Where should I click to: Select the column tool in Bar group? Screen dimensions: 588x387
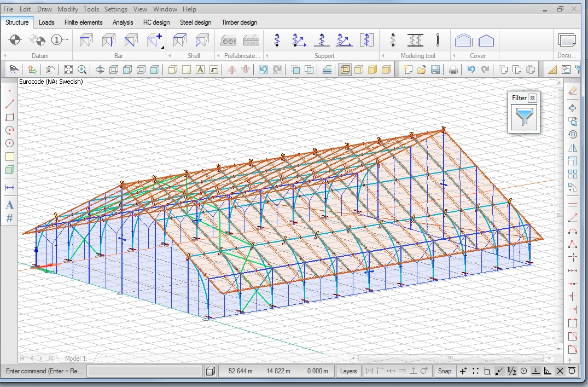click(108, 40)
